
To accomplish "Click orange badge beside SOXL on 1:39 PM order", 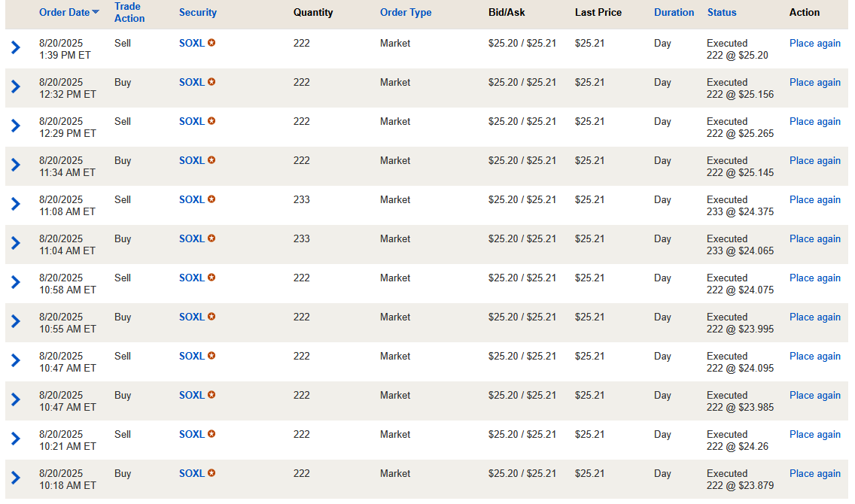I will coord(211,43).
